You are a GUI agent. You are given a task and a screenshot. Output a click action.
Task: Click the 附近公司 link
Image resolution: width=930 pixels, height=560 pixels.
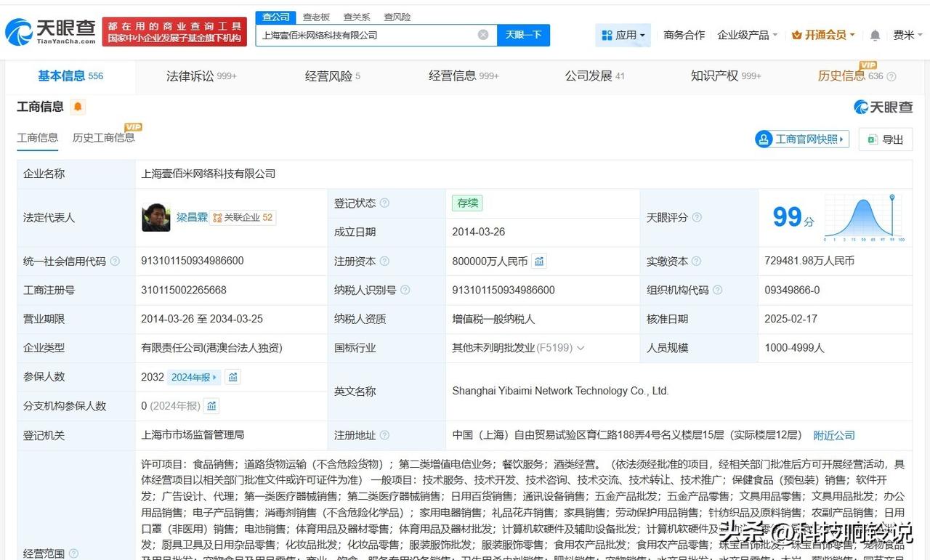[x=833, y=435]
